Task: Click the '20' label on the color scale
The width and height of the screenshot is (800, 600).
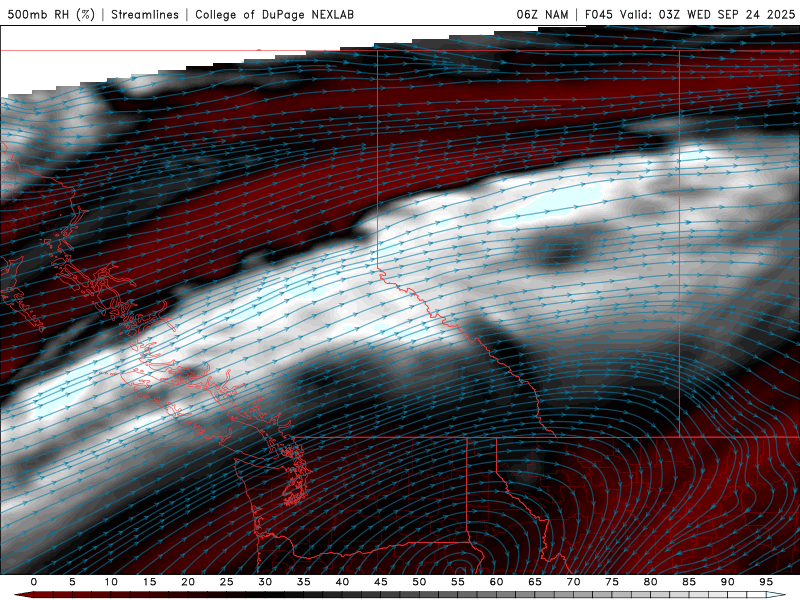Action: coord(188,582)
